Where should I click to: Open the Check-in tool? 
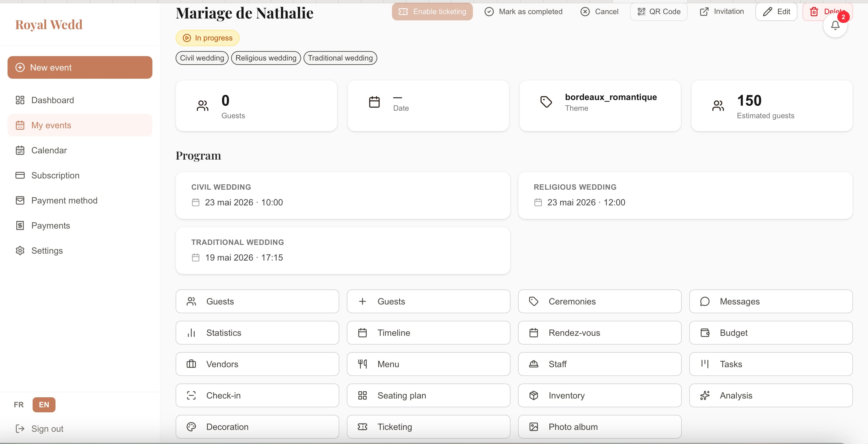tap(257, 395)
